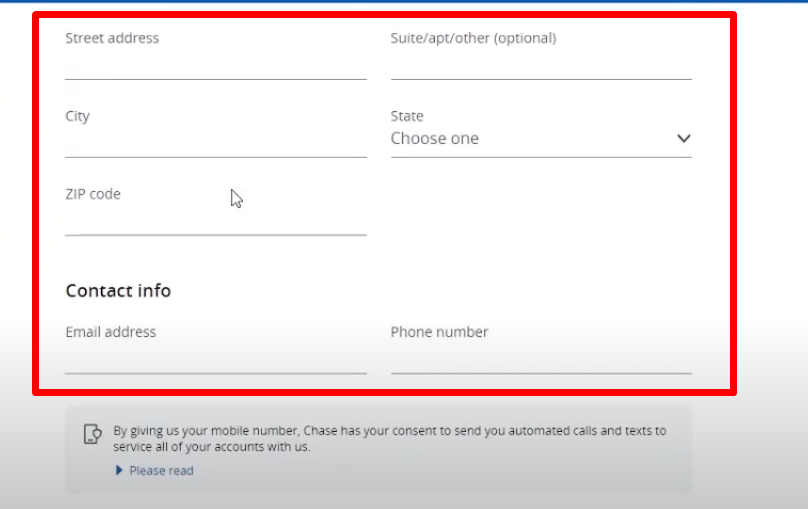
Task: Open the State Choose one dropdown
Action: pyautogui.click(x=541, y=139)
